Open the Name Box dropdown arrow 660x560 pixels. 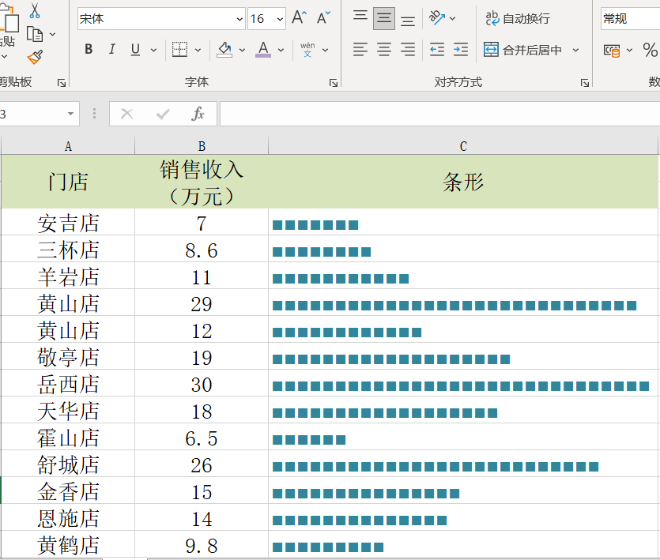(x=71, y=114)
